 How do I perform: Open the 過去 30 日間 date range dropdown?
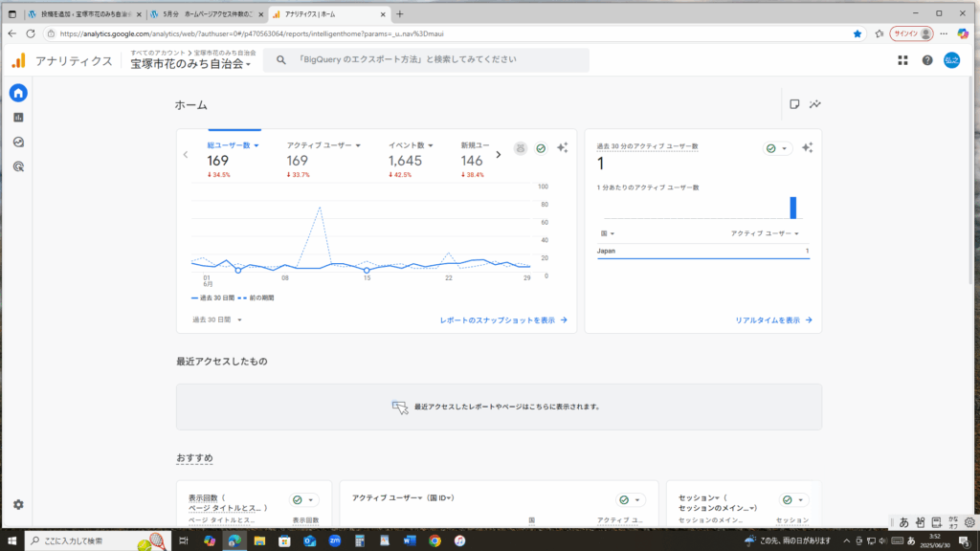tap(217, 320)
